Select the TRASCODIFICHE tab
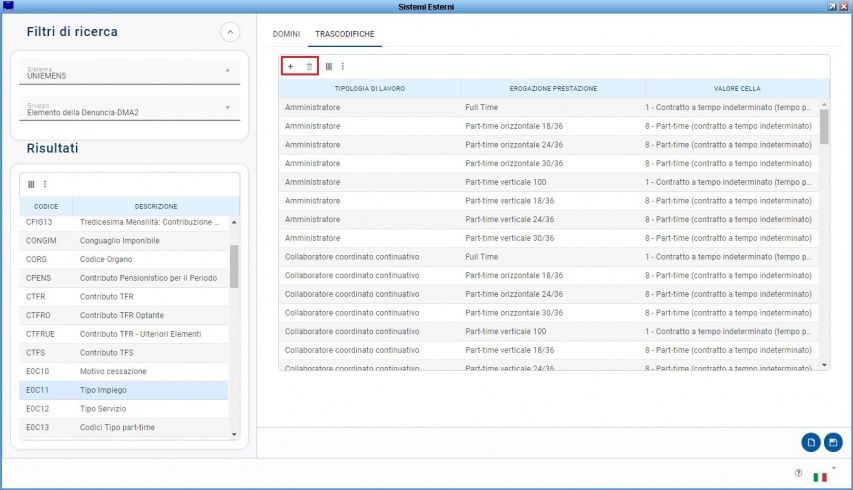This screenshot has height=490, width=853. 345,34
